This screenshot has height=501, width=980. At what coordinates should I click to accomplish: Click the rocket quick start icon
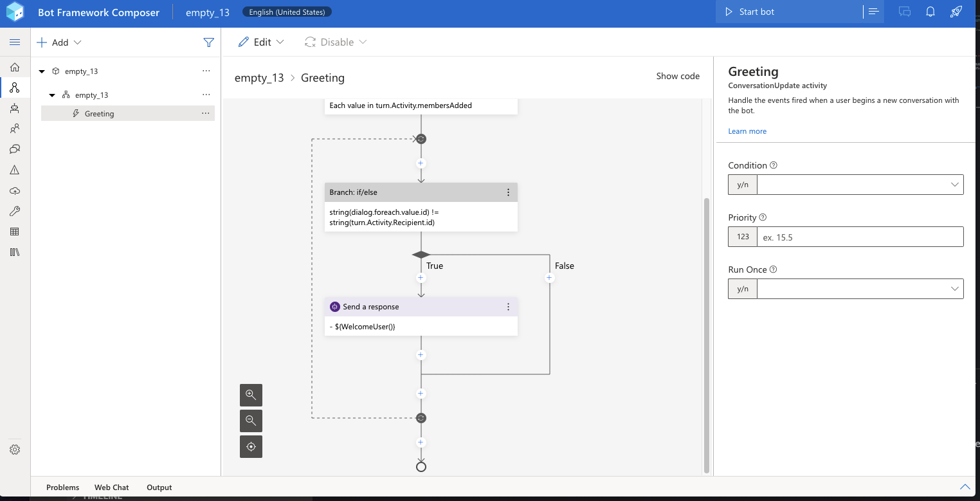click(x=956, y=12)
